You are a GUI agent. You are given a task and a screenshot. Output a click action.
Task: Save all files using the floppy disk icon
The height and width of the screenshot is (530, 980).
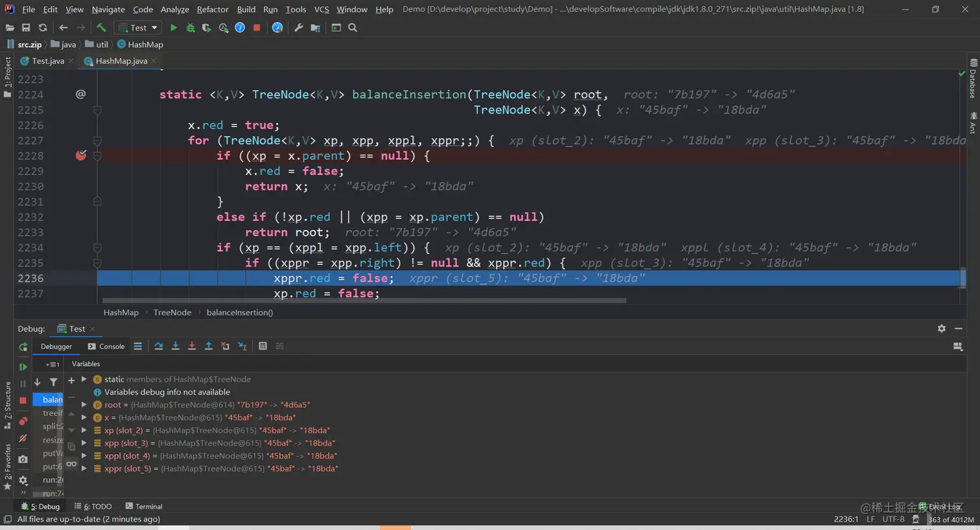coord(26,28)
